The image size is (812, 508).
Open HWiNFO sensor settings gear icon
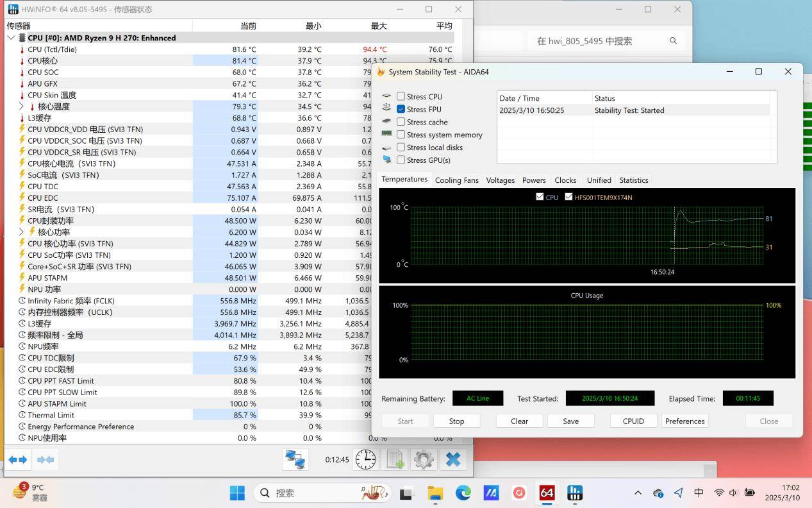(424, 459)
